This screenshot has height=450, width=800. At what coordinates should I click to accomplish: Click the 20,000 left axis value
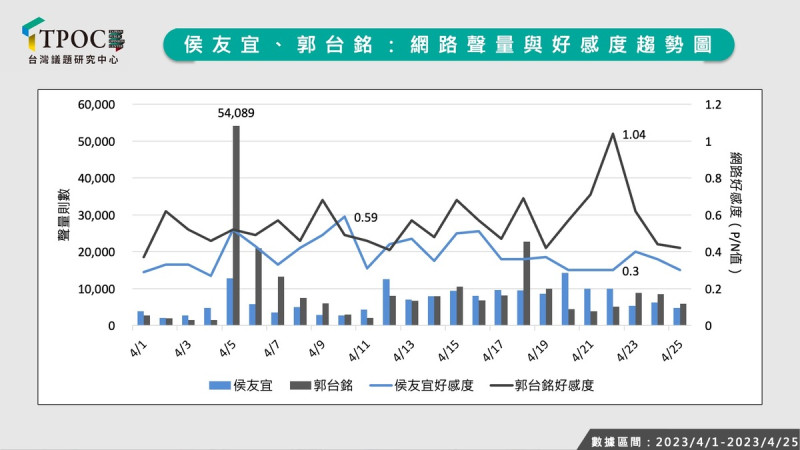click(96, 252)
